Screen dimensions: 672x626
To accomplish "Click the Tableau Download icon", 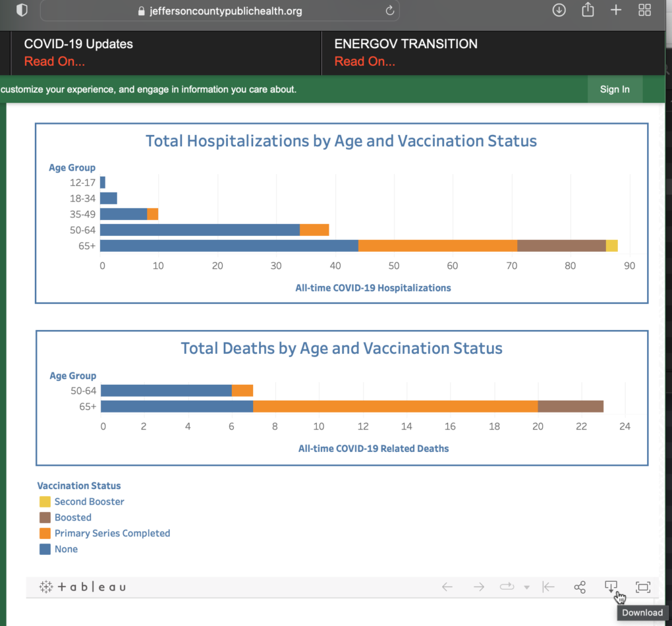I will [611, 586].
